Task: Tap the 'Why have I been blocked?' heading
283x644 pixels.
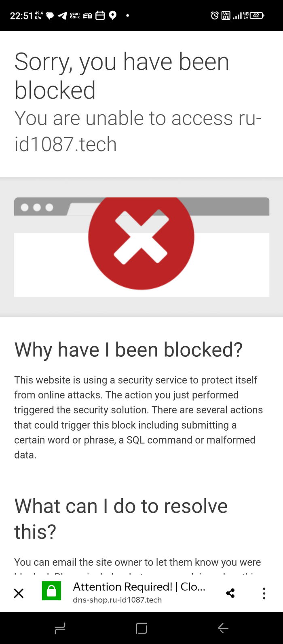Action: point(129,350)
